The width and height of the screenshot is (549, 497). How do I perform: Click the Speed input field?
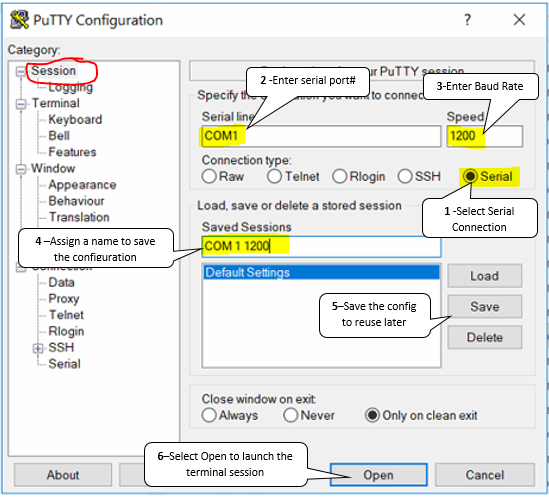click(x=485, y=136)
